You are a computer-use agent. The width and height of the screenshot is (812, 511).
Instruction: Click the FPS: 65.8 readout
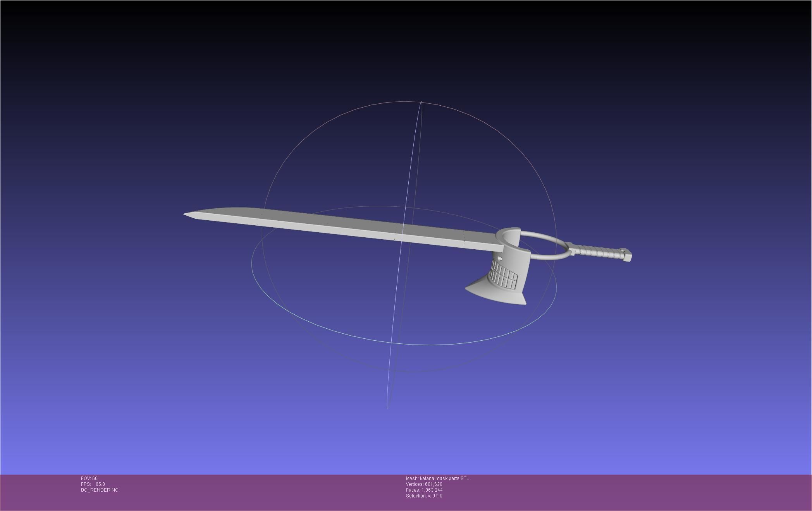[93, 484]
